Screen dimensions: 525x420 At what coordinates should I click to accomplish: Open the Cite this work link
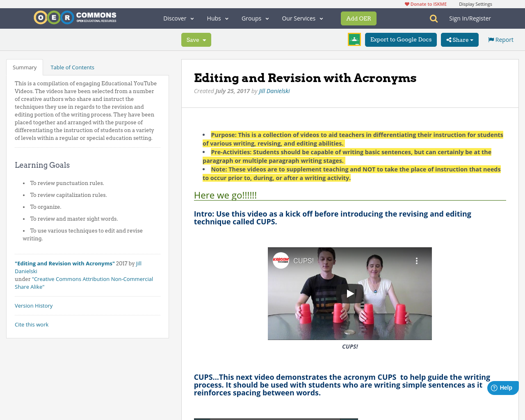[x=32, y=324]
